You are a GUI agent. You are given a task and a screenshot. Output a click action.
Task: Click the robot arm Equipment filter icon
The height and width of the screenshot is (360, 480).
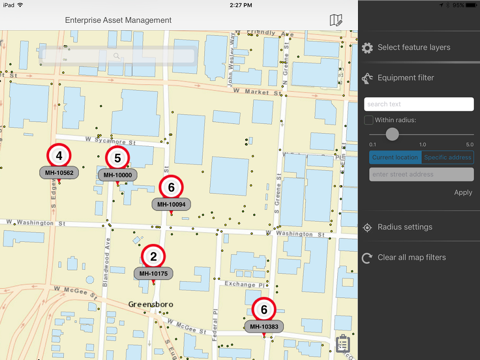tap(367, 78)
